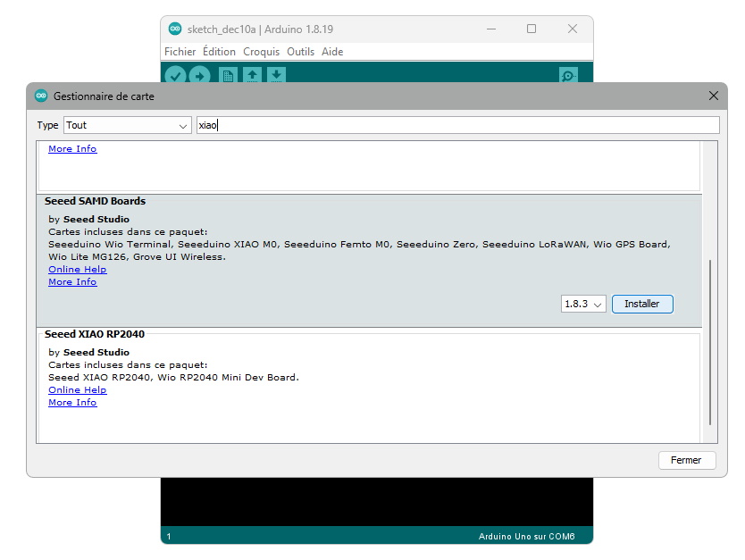The width and height of the screenshot is (745, 560).
Task: Open More Info link for Seeed XIAO RP2040
Action: pyautogui.click(x=72, y=402)
